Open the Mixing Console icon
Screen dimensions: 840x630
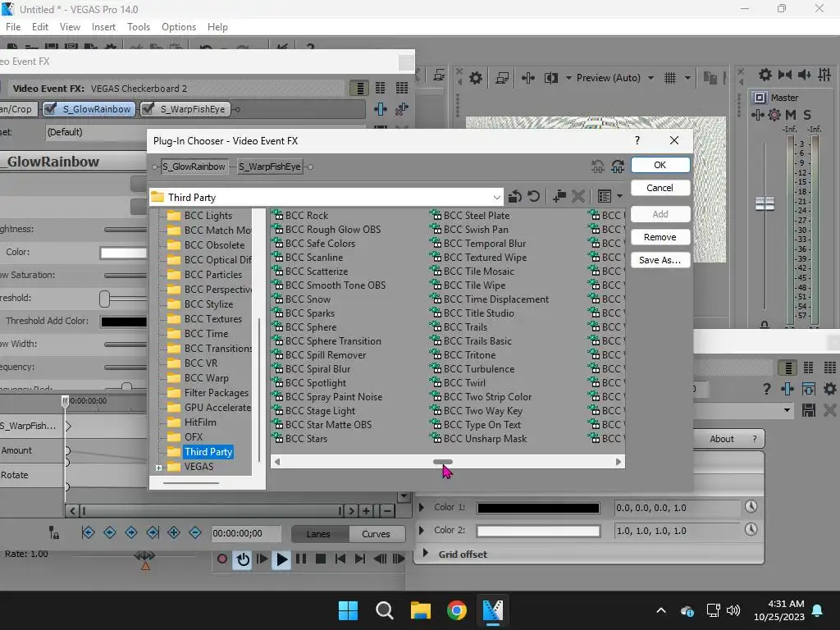pyautogui.click(x=824, y=75)
